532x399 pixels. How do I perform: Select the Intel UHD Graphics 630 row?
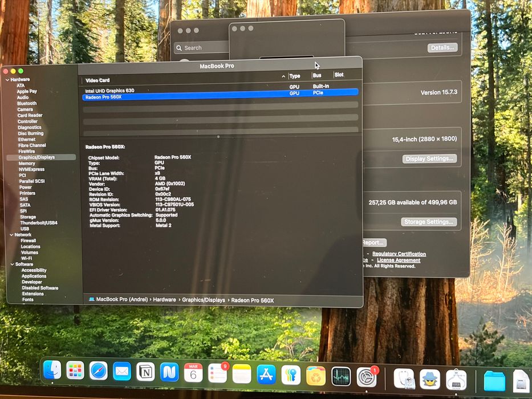tap(220, 89)
